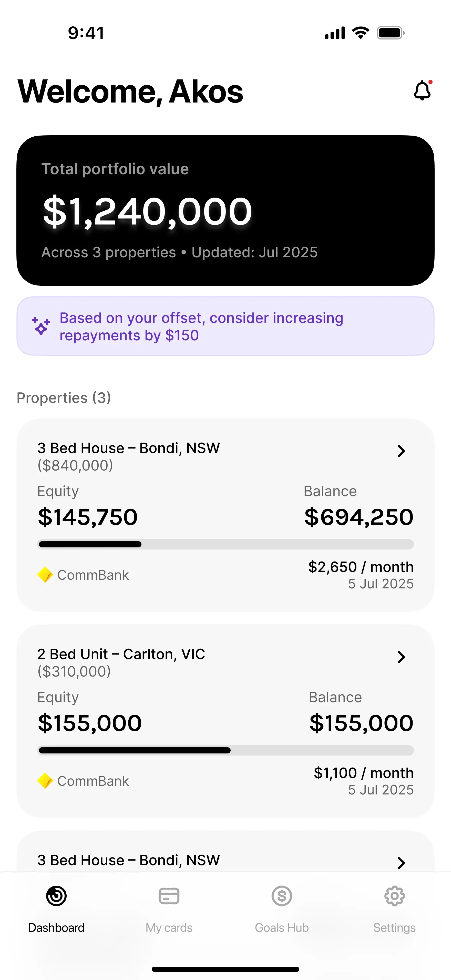Open notifications bell icon

422,91
